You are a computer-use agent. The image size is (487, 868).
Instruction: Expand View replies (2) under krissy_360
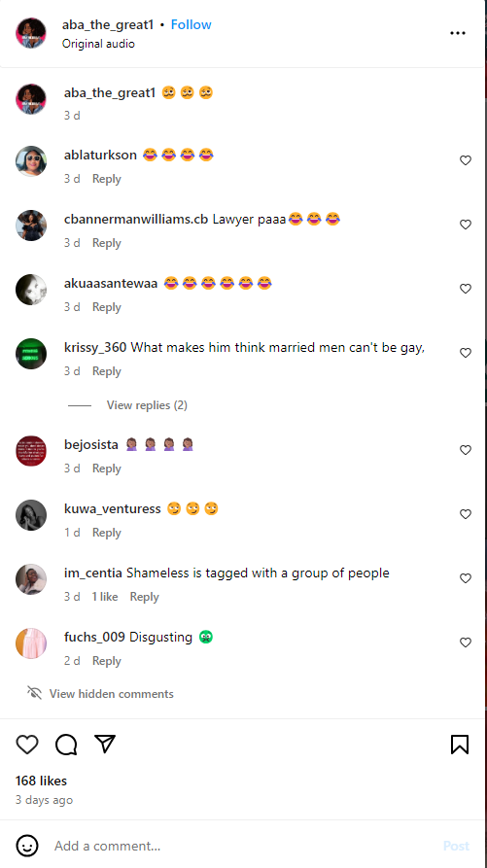[147, 405]
